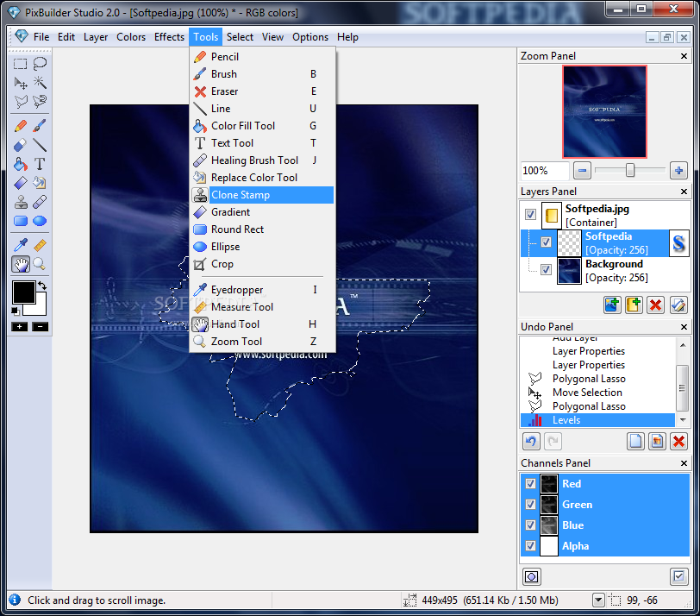Click the Zoom Panel image preview
Viewport: 700px width, 616px height.
click(604, 111)
